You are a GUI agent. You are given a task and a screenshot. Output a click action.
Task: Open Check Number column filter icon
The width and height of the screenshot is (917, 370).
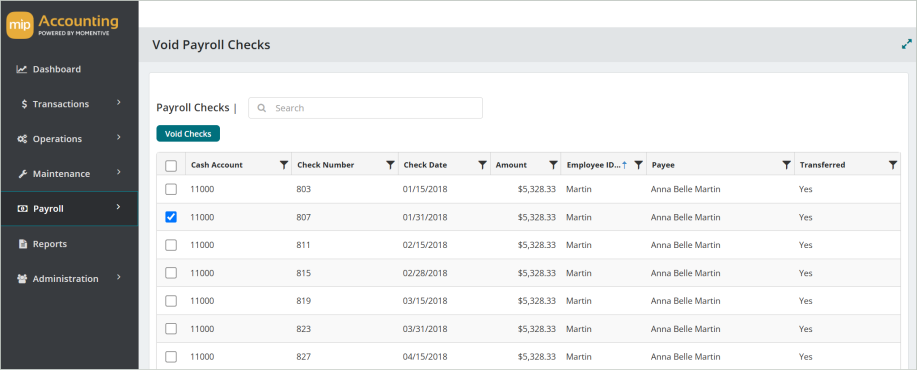(x=390, y=165)
